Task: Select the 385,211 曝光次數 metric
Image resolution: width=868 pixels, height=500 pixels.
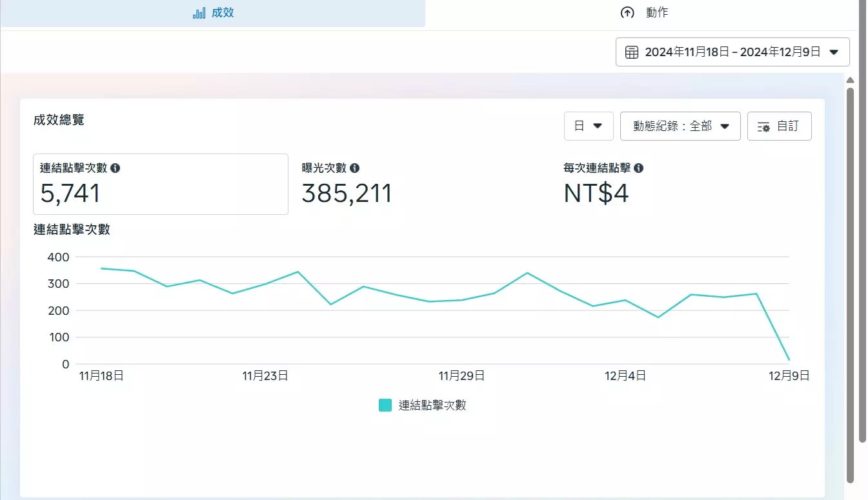Action: 347,193
